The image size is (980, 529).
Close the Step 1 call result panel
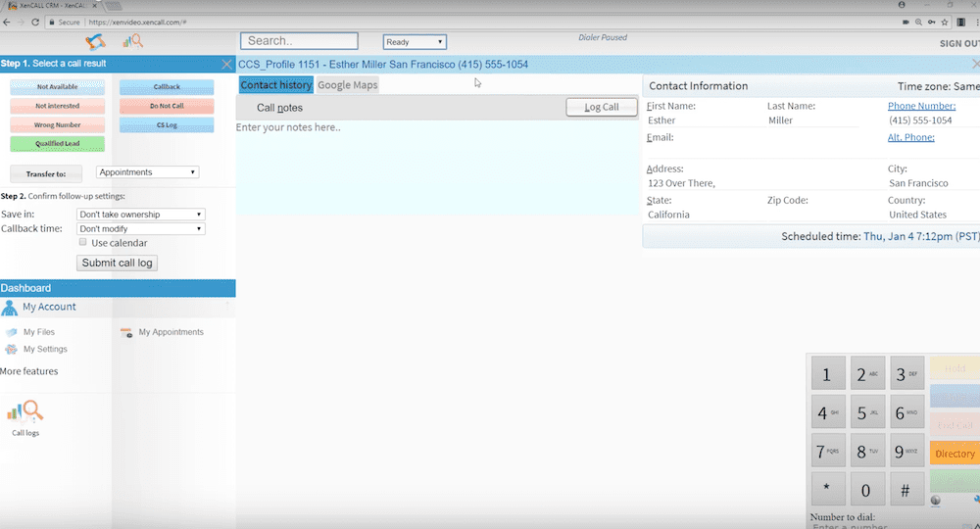coord(227,64)
